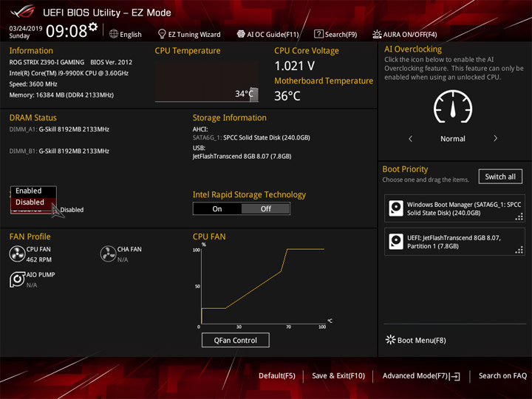Click the CHA FAN icon
This screenshot has height=399, width=532.
108,253
